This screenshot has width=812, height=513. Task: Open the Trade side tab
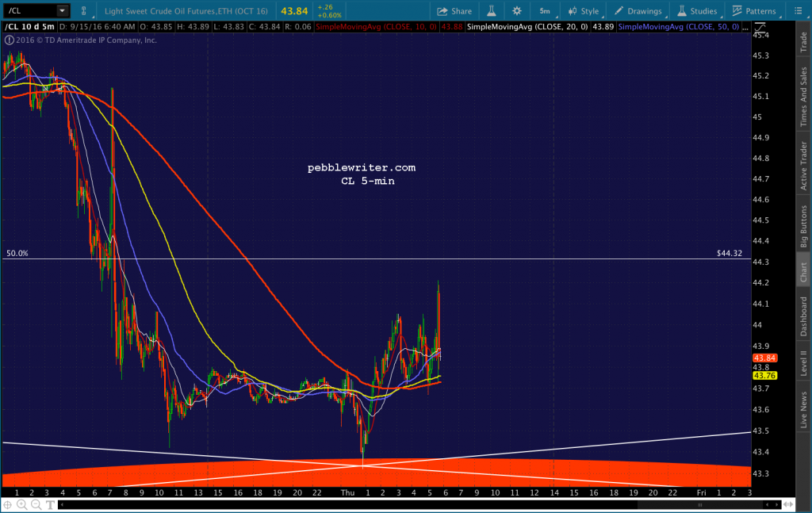(x=803, y=42)
